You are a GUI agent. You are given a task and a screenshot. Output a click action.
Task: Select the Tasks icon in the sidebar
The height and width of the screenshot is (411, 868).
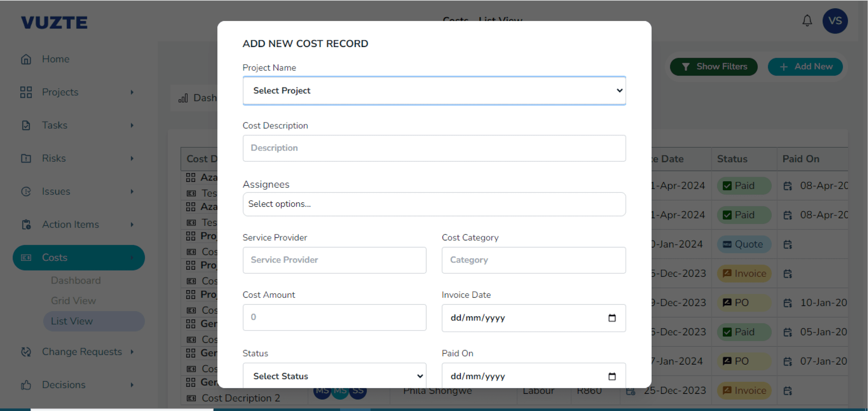[26, 125]
